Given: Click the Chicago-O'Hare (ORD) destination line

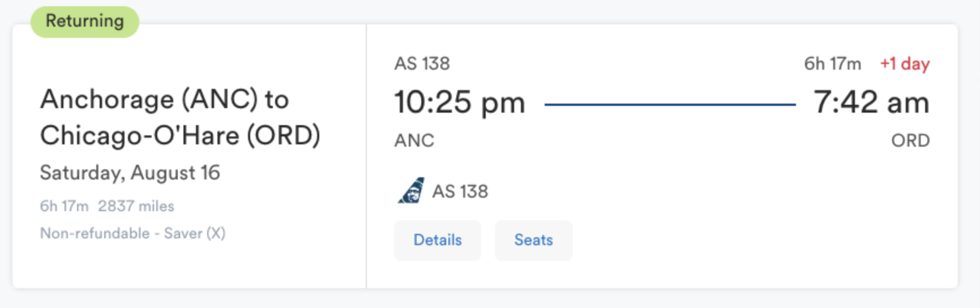Looking at the screenshot, I should tap(180, 135).
